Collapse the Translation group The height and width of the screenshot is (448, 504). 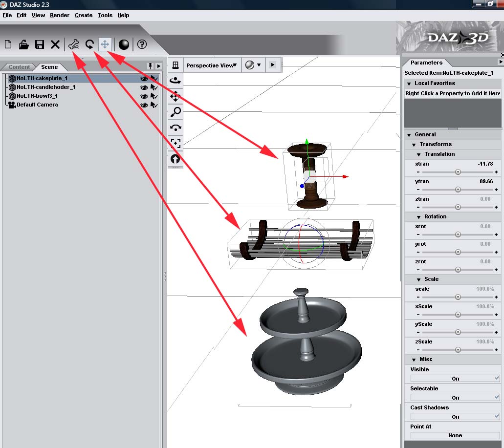[x=419, y=155]
